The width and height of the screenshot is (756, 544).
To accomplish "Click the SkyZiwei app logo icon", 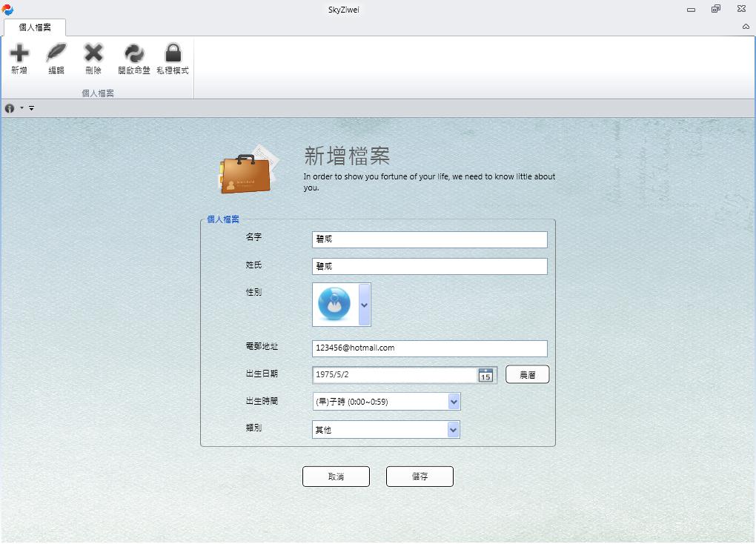I will pos(8,9).
